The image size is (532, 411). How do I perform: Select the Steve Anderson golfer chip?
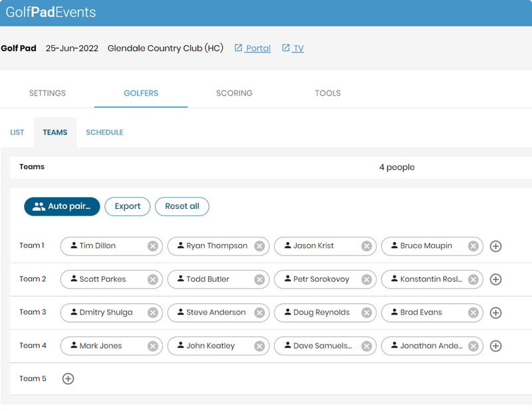(219, 313)
